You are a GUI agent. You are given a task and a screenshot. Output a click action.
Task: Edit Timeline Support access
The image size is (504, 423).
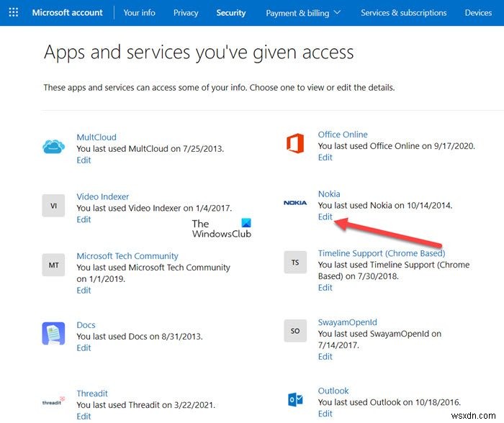tap(325, 287)
